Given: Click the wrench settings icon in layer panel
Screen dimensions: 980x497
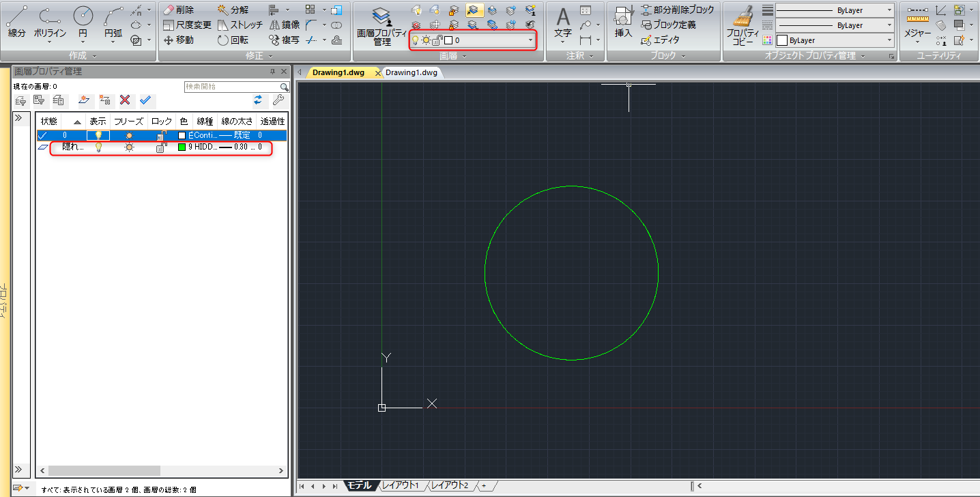Looking at the screenshot, I should [278, 100].
